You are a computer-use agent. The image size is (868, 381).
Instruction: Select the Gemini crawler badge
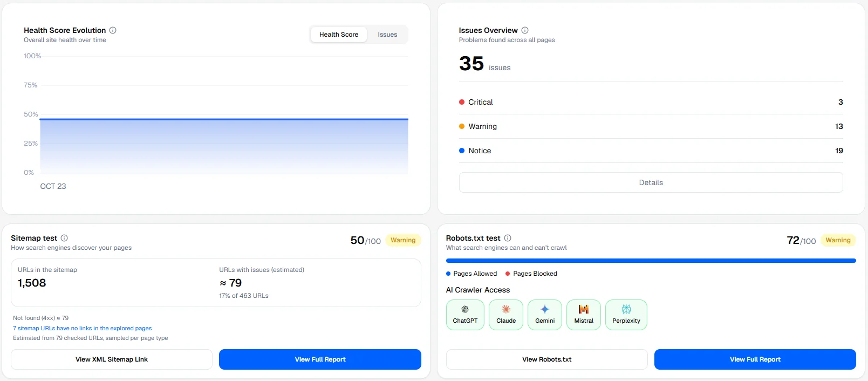coord(545,315)
